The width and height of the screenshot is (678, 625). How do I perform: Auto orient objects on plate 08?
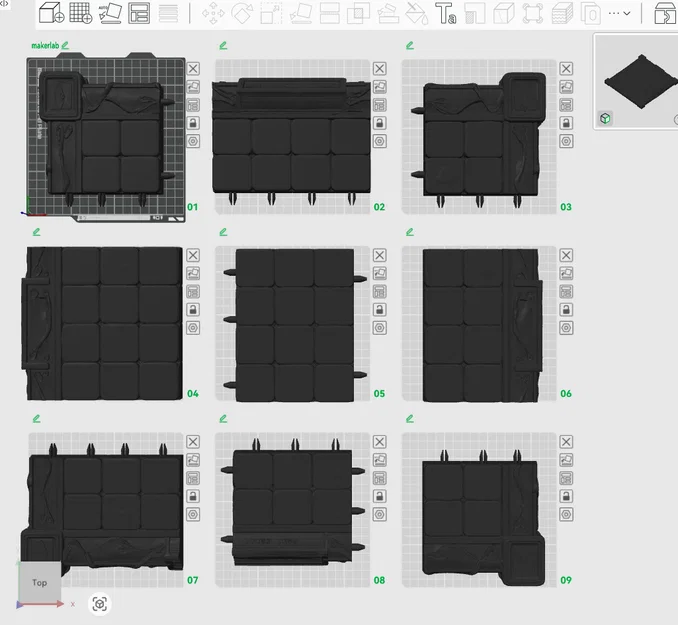click(380, 460)
